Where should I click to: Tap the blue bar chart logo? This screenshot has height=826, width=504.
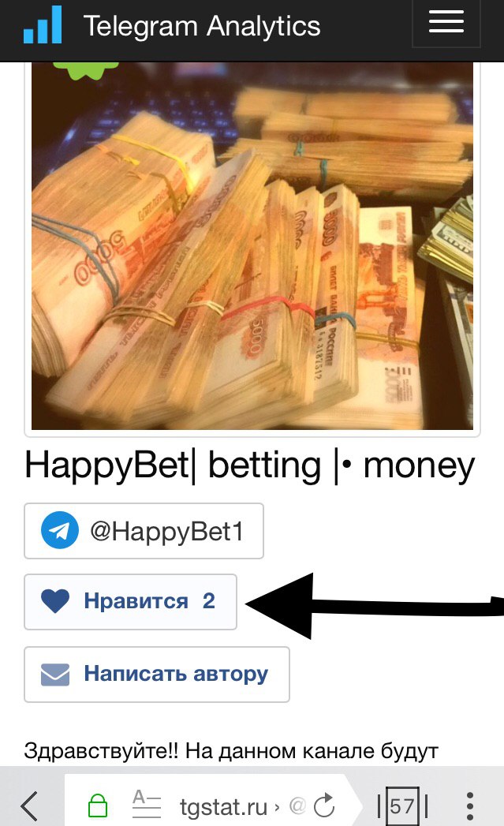[43, 24]
